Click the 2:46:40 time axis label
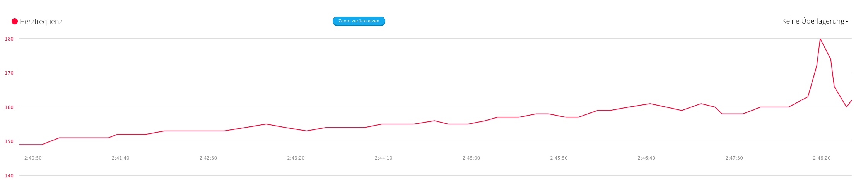The height and width of the screenshot is (189, 868). tap(646, 158)
